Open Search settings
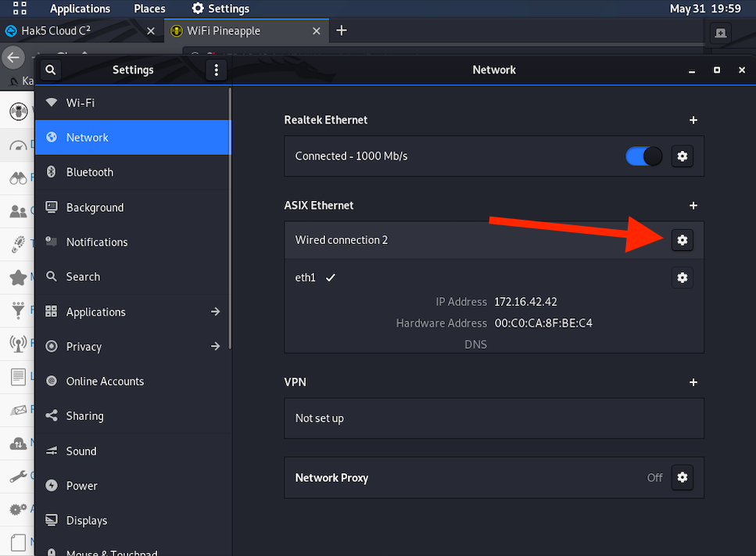 [x=133, y=277]
